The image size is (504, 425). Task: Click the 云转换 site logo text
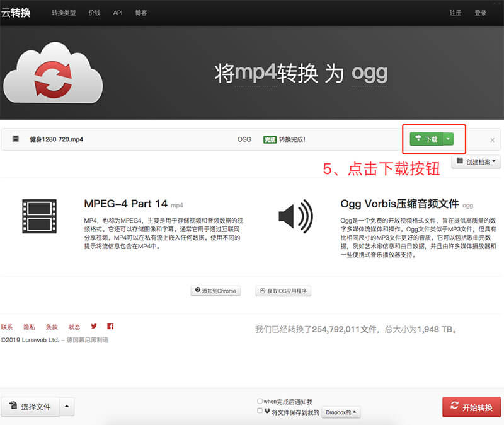tap(15, 13)
